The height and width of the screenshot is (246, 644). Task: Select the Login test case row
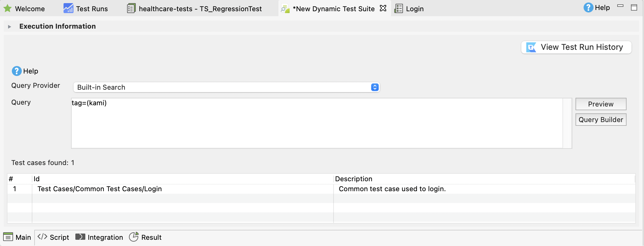tap(100, 189)
